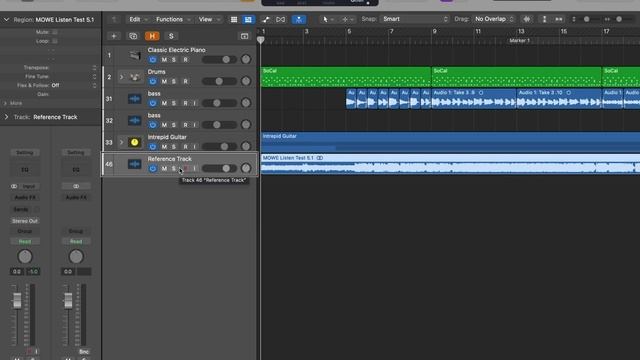640x360 pixels.
Task: Expand the Track Reference Track inspector
Action: click(x=6, y=117)
